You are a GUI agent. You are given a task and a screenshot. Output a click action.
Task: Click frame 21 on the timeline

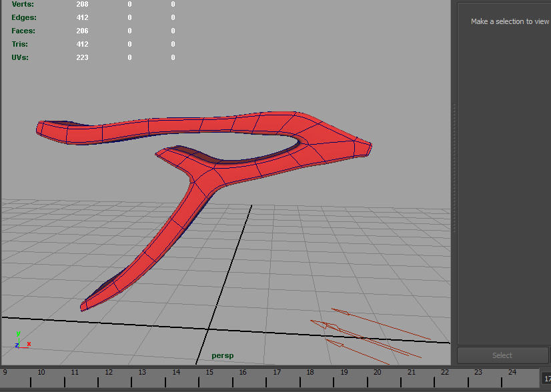(411, 371)
